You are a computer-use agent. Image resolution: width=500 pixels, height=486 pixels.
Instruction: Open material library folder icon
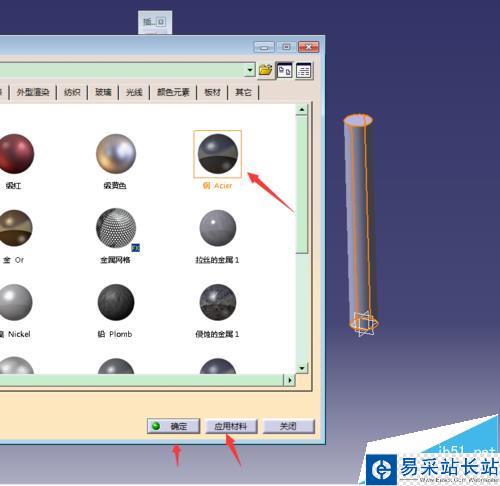(266, 70)
